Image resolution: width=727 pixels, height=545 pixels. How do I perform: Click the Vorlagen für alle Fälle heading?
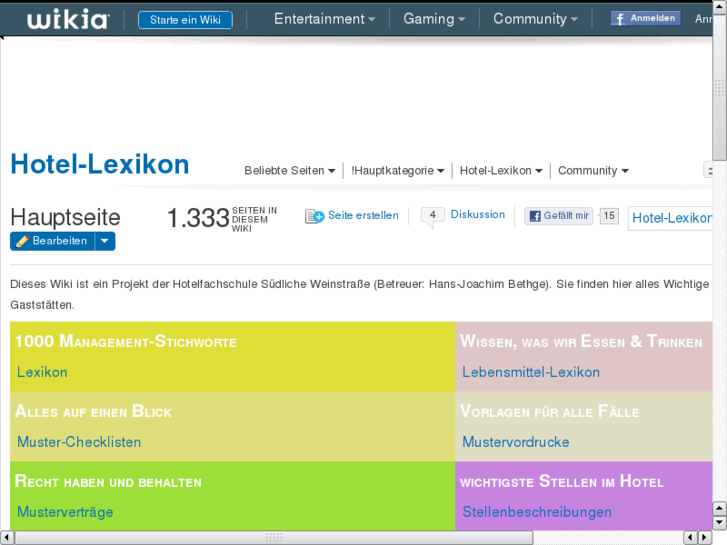coord(549,411)
